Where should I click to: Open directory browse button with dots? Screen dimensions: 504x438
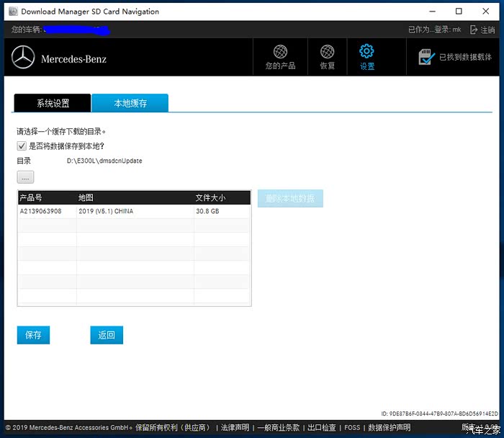[x=25, y=177]
